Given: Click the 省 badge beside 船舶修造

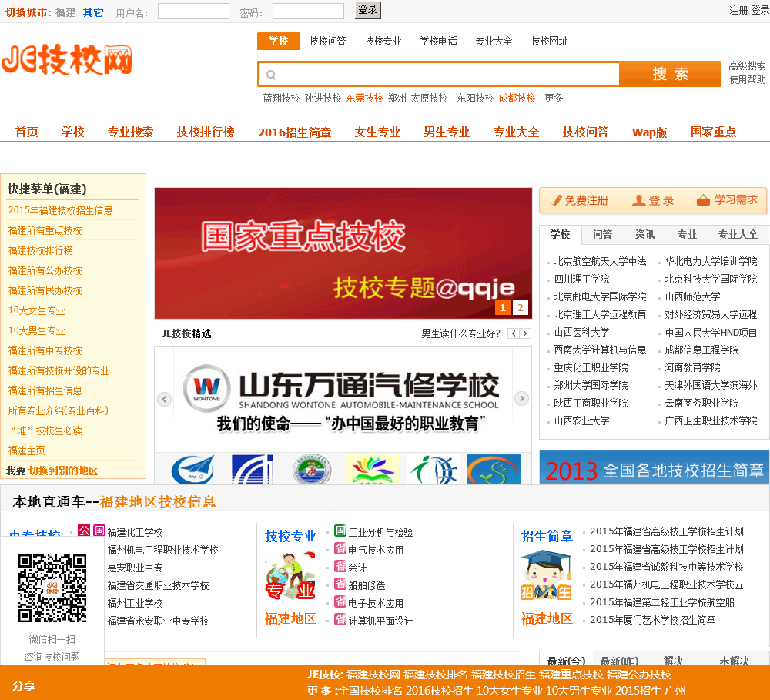Looking at the screenshot, I should pos(340,584).
